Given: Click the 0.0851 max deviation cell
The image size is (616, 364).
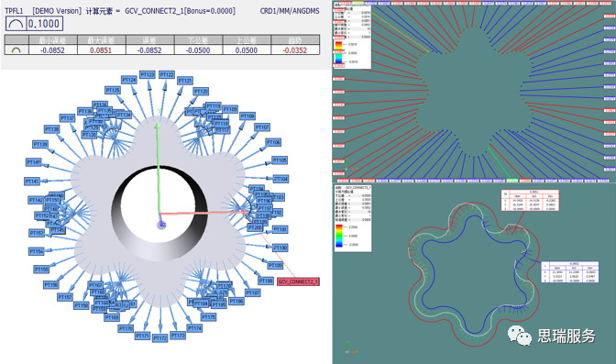Looking at the screenshot, I should click(x=101, y=50).
